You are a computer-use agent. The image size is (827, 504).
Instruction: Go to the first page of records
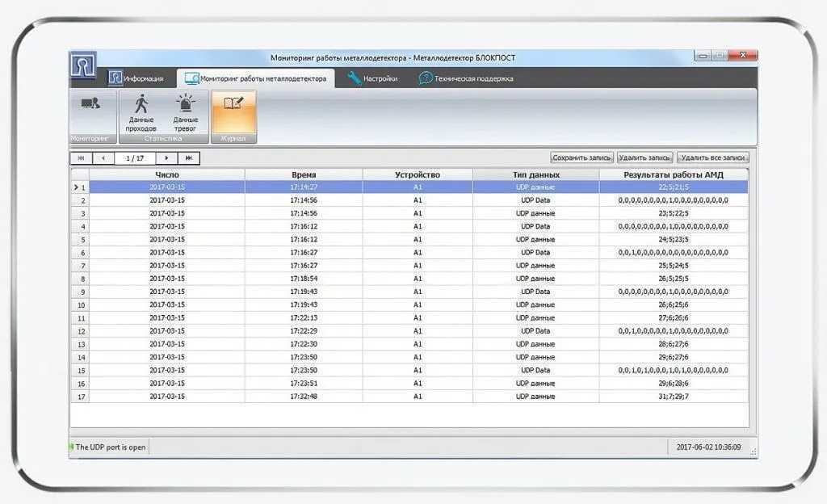click(82, 158)
